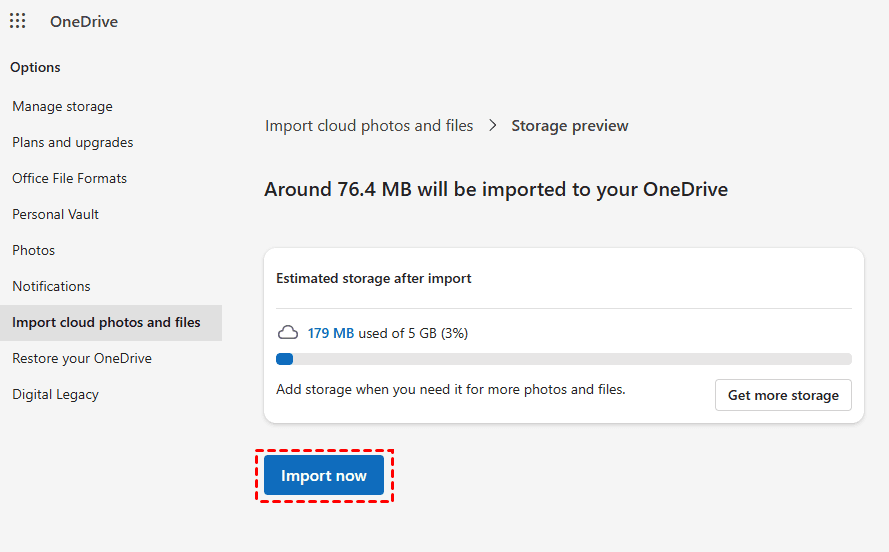Open Photos settings

coord(33,250)
